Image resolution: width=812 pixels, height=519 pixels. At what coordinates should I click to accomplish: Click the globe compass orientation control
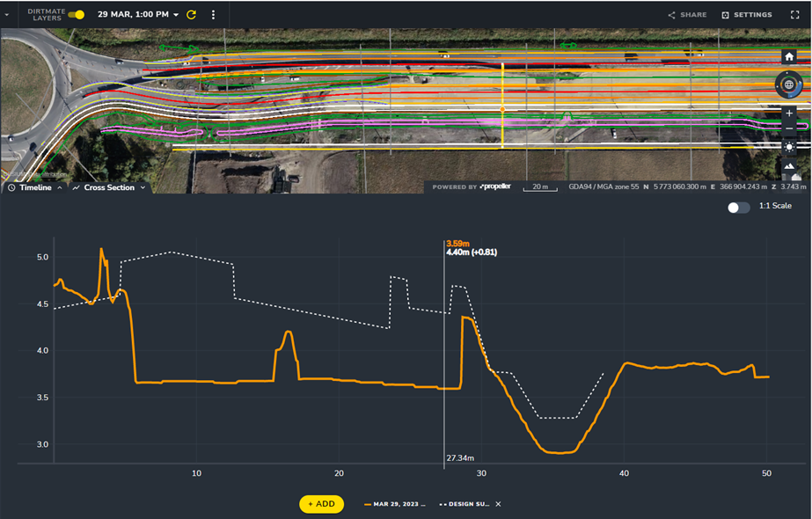[788, 85]
